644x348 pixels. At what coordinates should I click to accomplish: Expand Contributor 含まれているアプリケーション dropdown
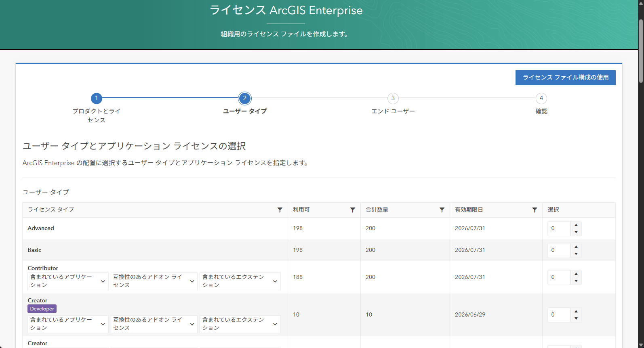(67, 281)
